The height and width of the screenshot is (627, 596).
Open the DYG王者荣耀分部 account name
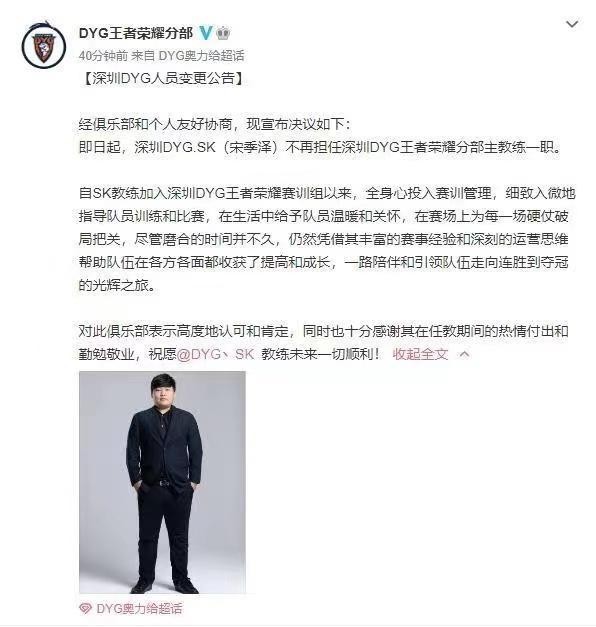click(136, 33)
